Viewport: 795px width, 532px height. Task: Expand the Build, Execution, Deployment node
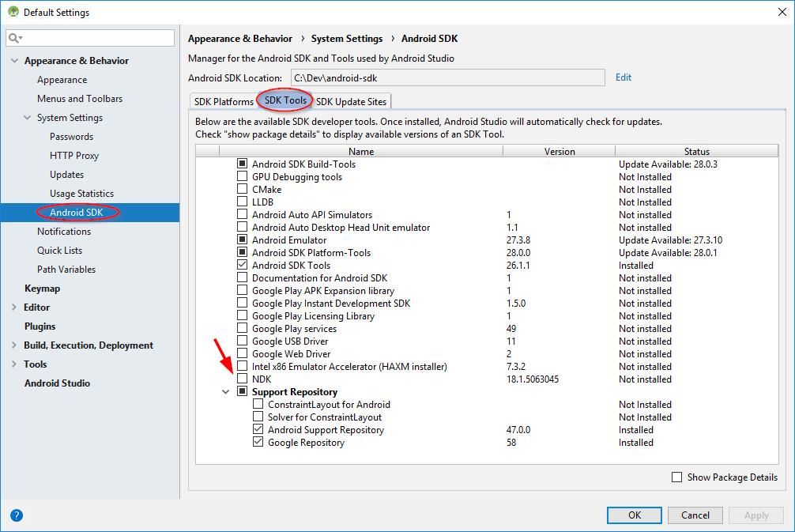click(13, 345)
